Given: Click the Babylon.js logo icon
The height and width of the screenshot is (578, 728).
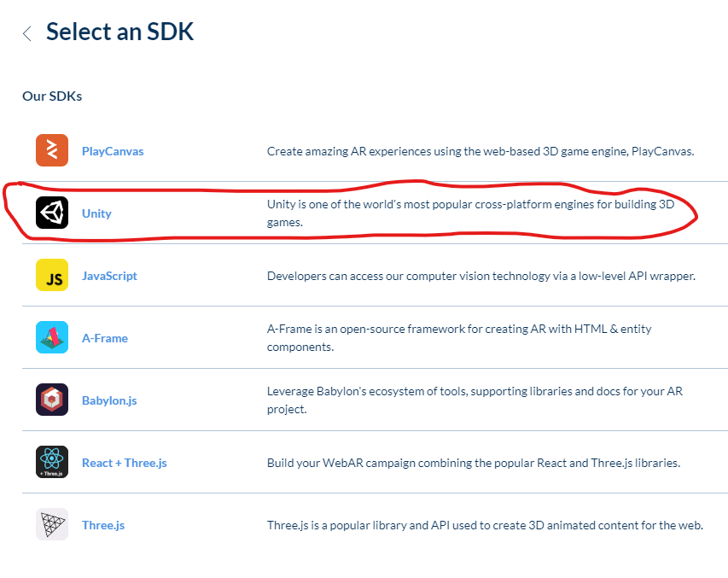Looking at the screenshot, I should click(x=52, y=400).
